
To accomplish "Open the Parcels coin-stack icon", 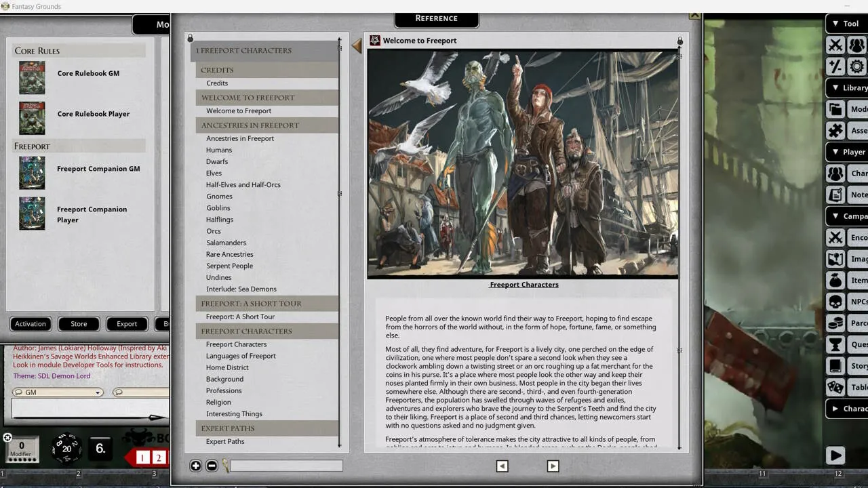I will pyautogui.click(x=835, y=323).
